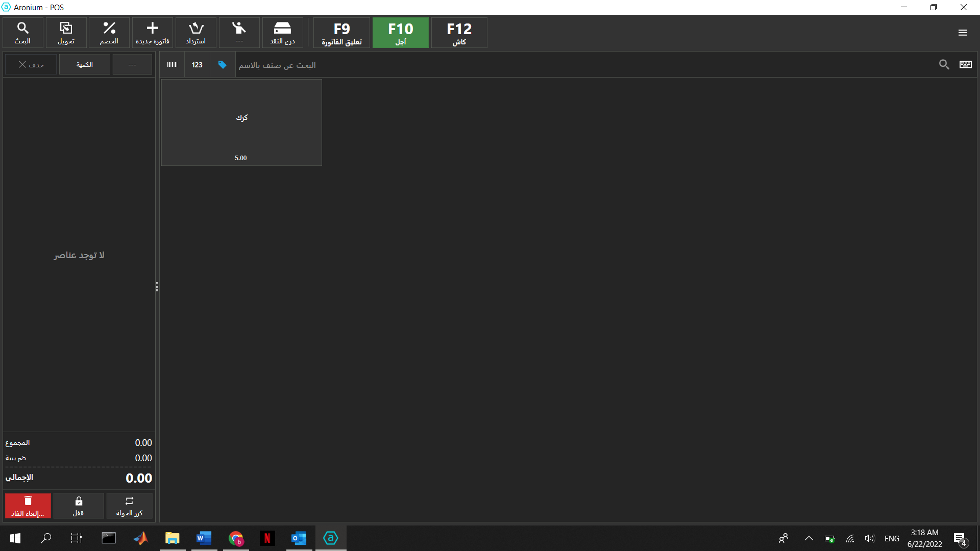Click the green F10 deferred payment button
The height and width of the screenshot is (551, 980).
400,33
